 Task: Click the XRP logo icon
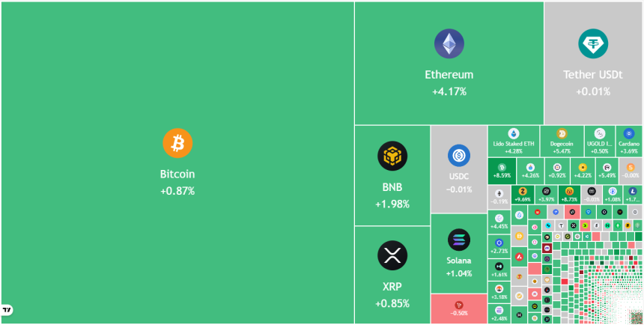click(392, 255)
